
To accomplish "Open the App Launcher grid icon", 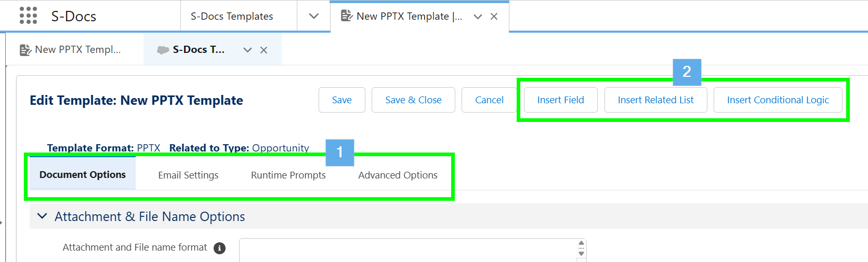I will [x=28, y=16].
